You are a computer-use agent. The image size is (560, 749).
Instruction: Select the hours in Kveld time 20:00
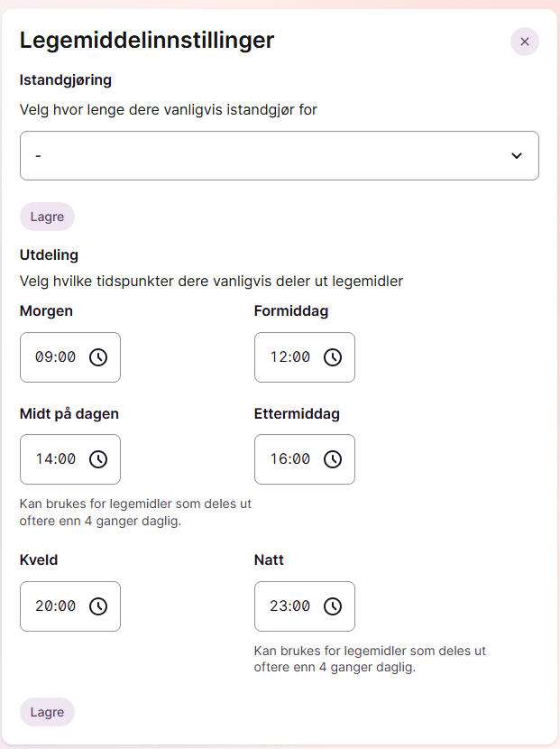pyautogui.click(x=42, y=606)
